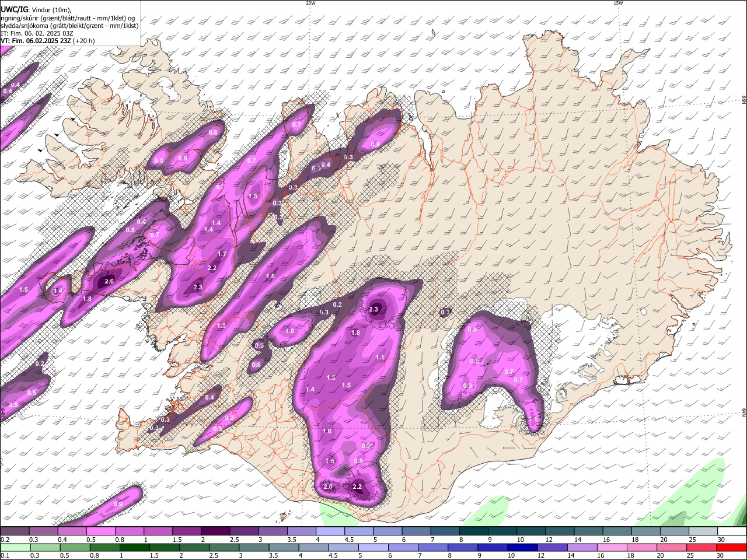Select lower legend swatch between 0.5 and 0.8
747x560 pixels.
(x=75, y=548)
